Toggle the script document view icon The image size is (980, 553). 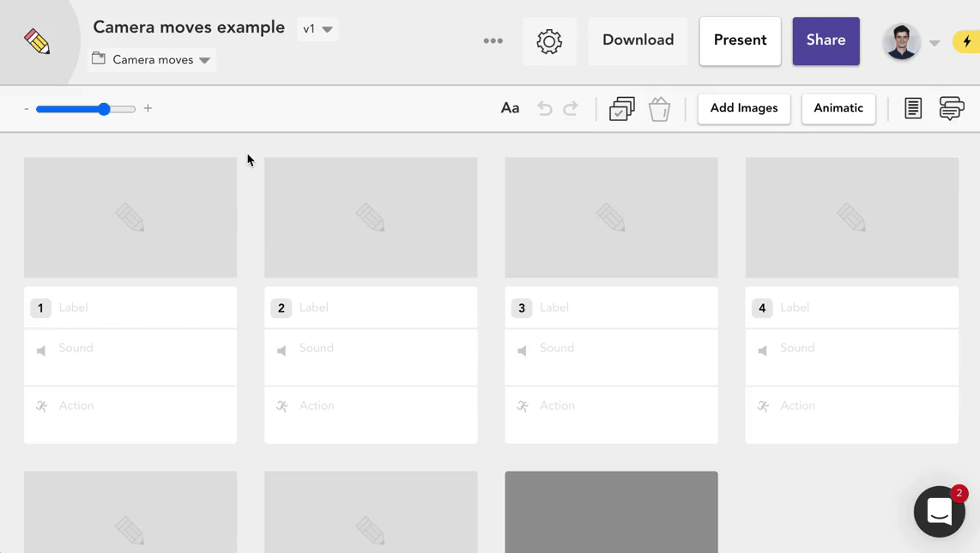913,108
